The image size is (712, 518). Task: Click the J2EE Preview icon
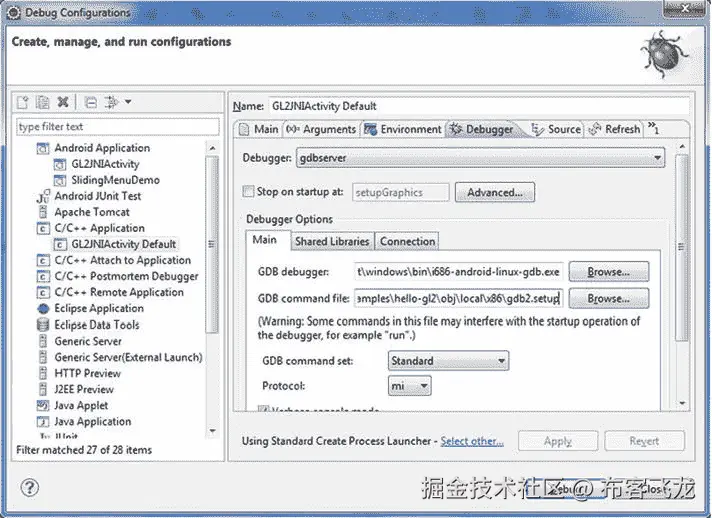(43, 389)
